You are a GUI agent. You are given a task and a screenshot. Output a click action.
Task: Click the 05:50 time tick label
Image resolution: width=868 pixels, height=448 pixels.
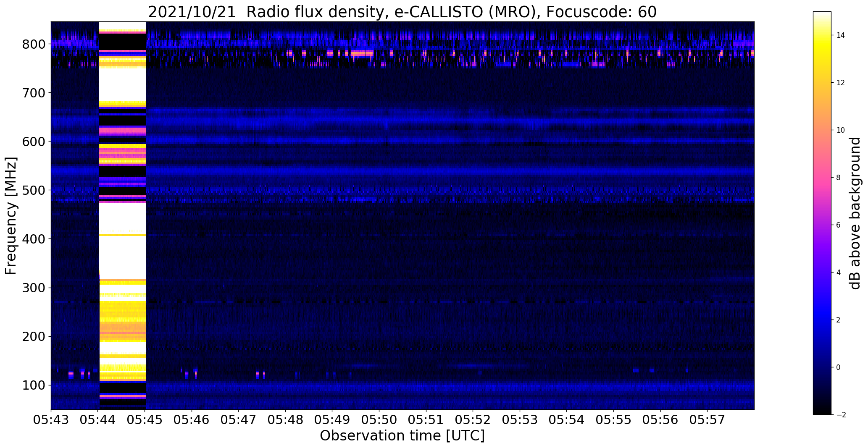(x=379, y=420)
